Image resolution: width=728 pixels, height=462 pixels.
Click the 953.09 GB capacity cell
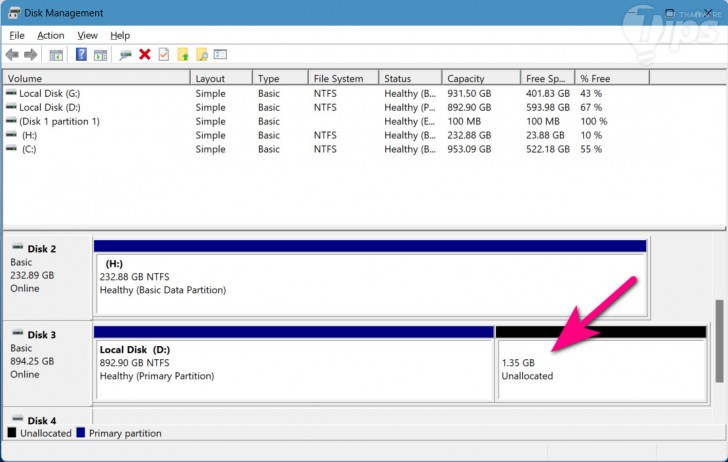[x=469, y=149]
